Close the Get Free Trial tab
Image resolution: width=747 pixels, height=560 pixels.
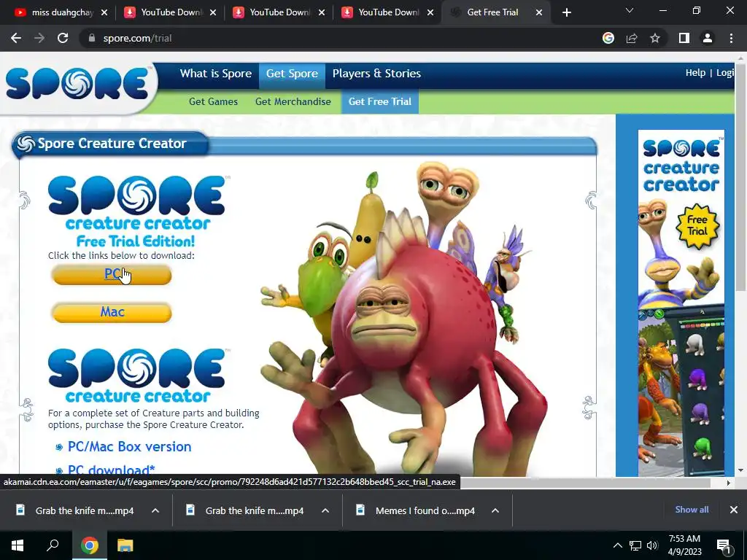point(539,12)
